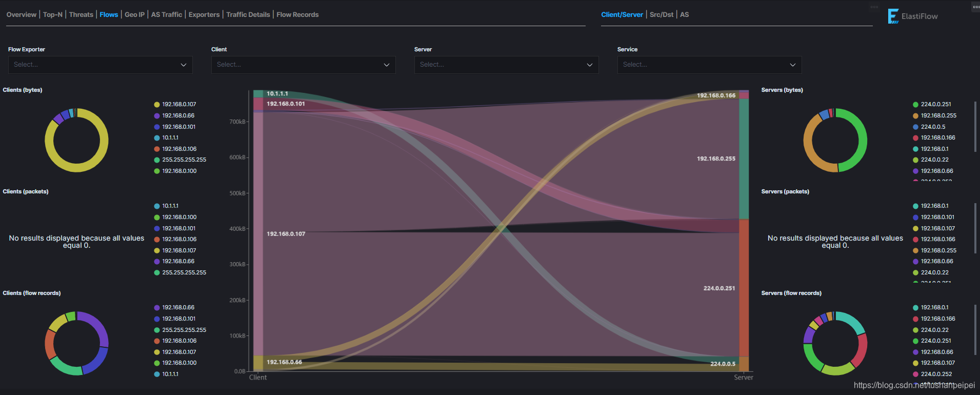980x395 pixels.
Task: Select 255.255.255.255 in Clients (flow records) legend
Action: 180,330
